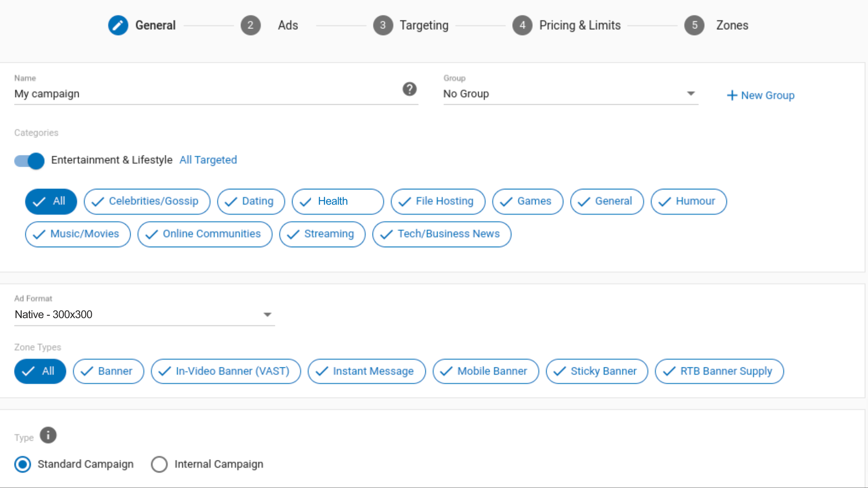Screen dimensions: 868x488
Task: Toggle the Entertainment & Lifestyle switch off
Action: 28,160
